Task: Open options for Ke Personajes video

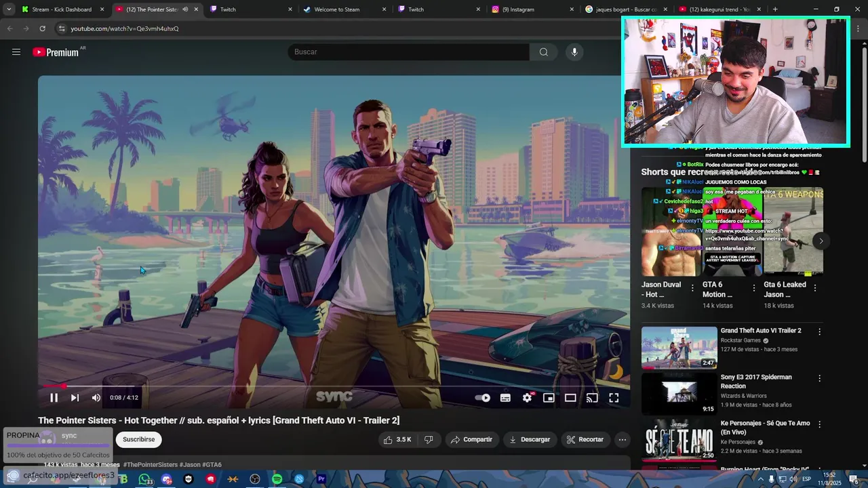Action: pos(819,424)
